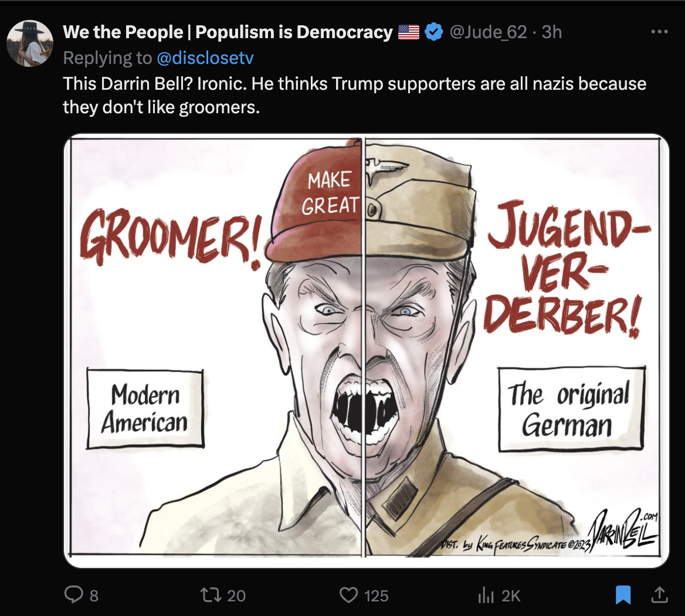Open the attached Darrin Bell cartoon image
The image size is (685, 616).
pyautogui.click(x=367, y=351)
